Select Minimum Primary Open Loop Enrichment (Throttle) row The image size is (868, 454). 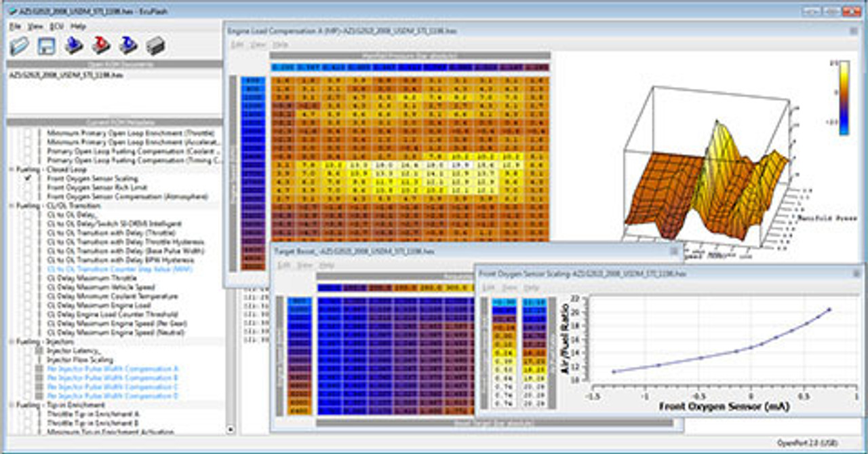click(x=130, y=133)
